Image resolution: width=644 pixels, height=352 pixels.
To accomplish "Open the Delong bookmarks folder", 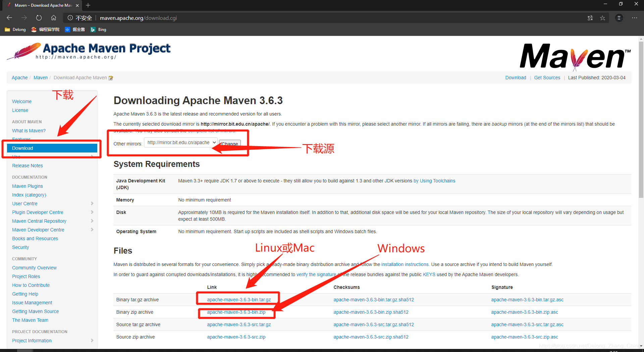I will point(15,30).
